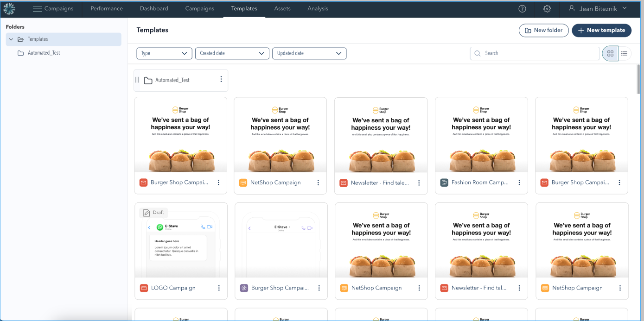Open three-dot menu for Fashion Room Campaign
The height and width of the screenshot is (321, 644).
pos(519,183)
